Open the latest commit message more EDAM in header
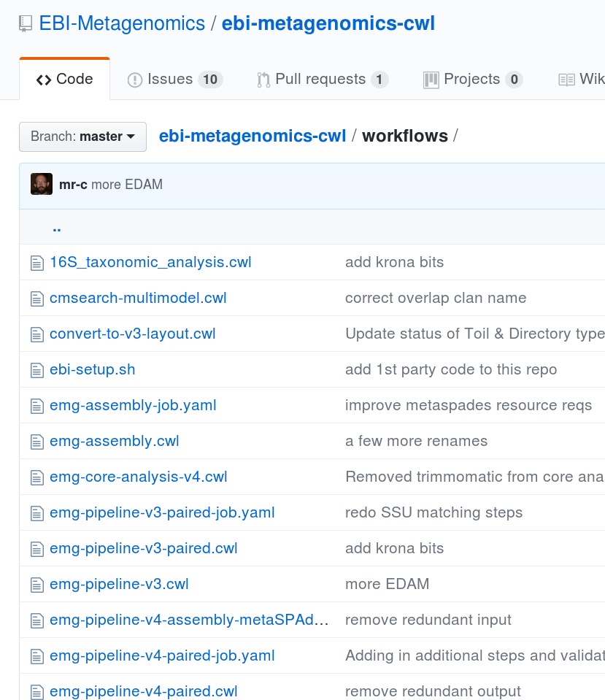The height and width of the screenshot is (700, 605). [x=127, y=185]
